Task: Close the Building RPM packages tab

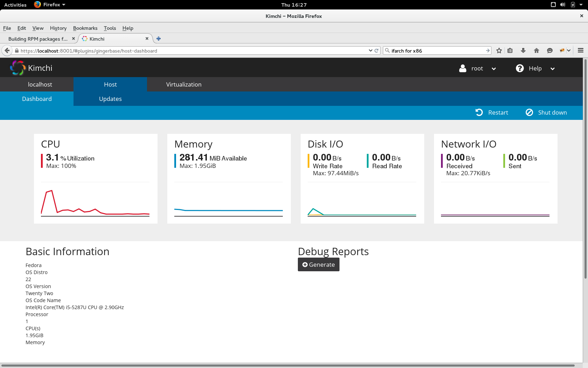Action: pyautogui.click(x=73, y=39)
